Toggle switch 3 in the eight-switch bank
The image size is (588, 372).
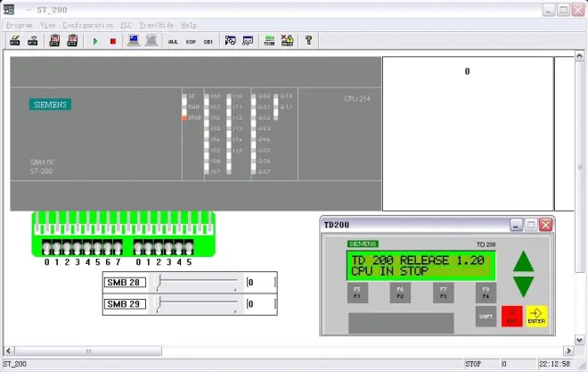tap(78, 247)
